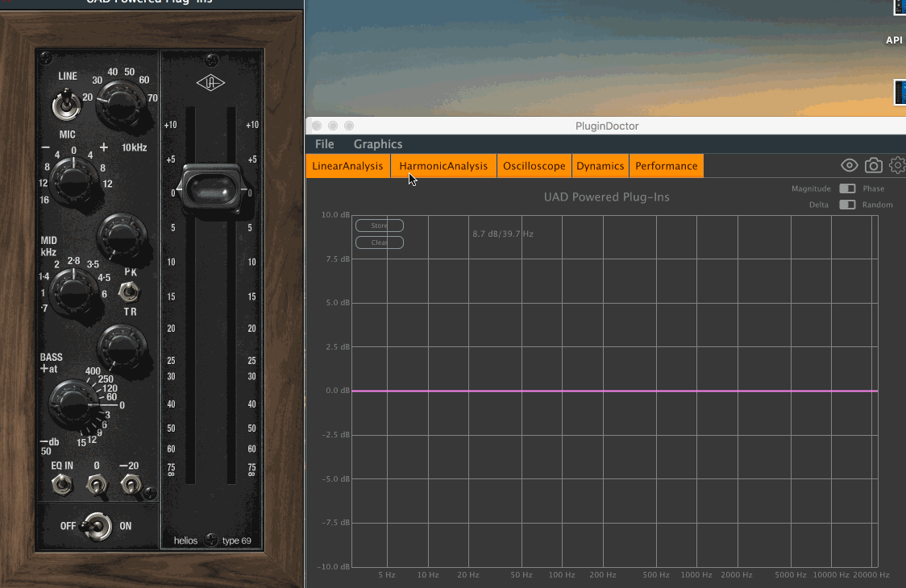This screenshot has width=906, height=588.
Task: Flip the LINE/MIC toggle switch
Action: point(66,105)
